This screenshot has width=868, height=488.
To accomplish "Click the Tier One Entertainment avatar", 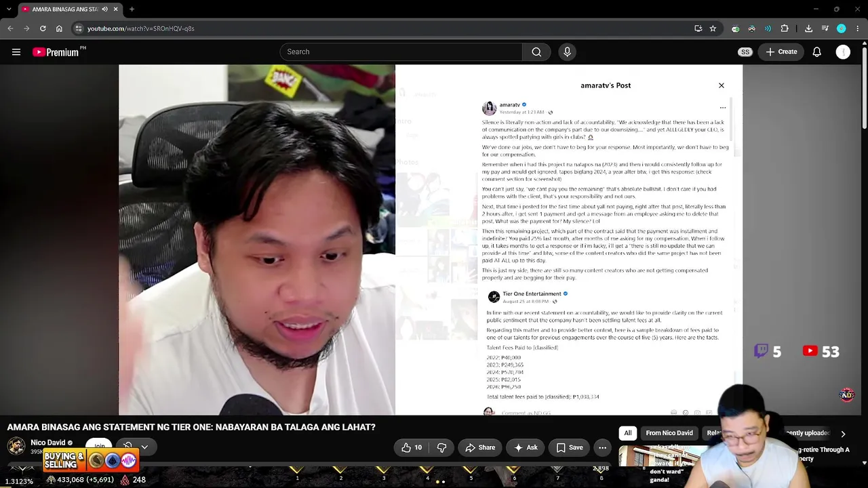I will pyautogui.click(x=494, y=297).
